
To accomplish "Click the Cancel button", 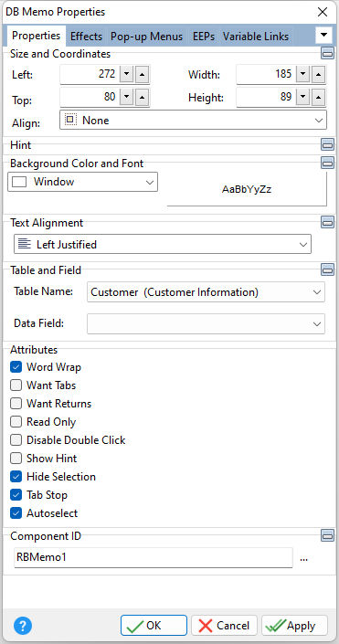I will [x=225, y=626].
